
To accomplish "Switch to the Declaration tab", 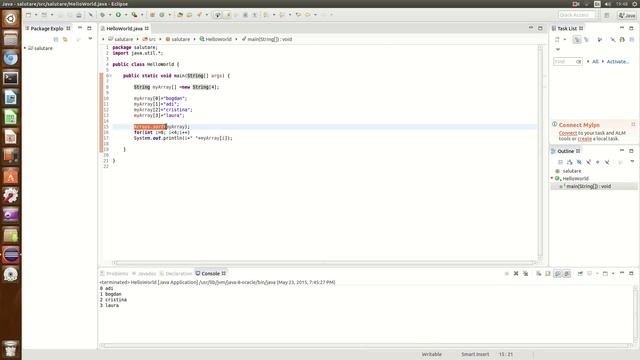I will 176,273.
